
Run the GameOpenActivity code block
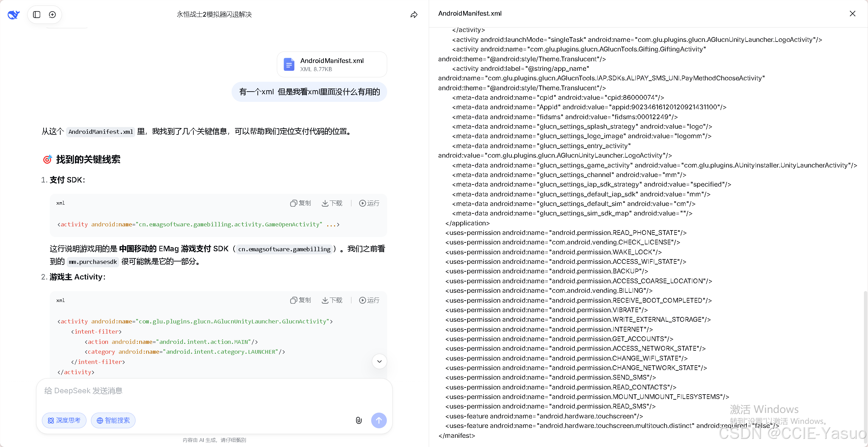(x=369, y=203)
